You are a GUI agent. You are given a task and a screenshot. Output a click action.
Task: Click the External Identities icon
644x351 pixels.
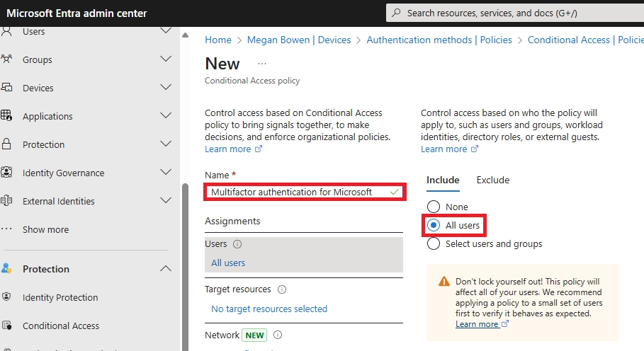click(6, 200)
